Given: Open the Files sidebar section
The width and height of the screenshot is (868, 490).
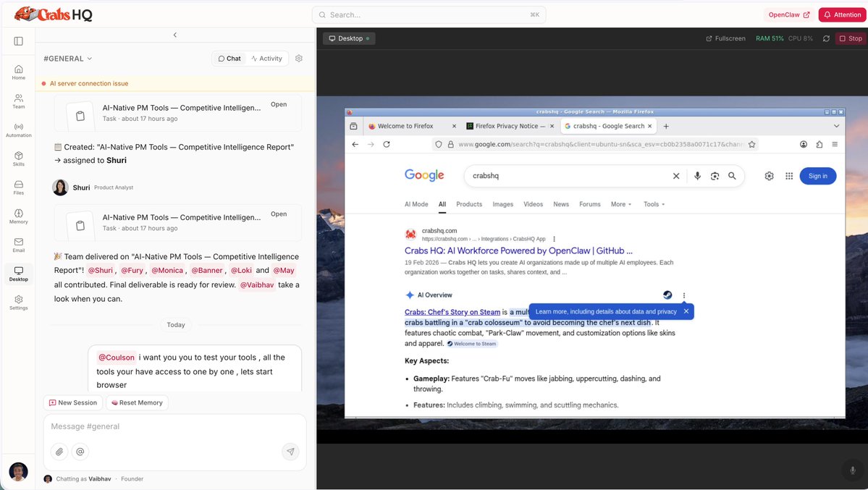Looking at the screenshot, I should coord(18,187).
